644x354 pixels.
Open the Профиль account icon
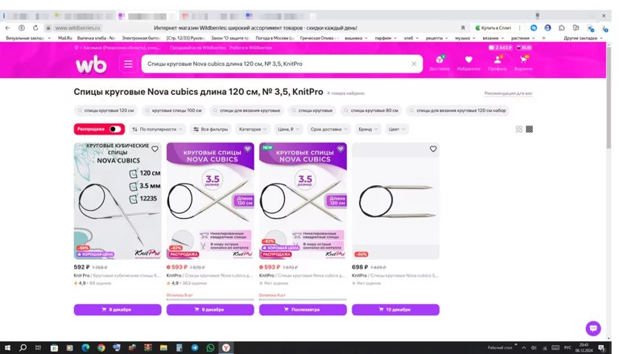[497, 63]
